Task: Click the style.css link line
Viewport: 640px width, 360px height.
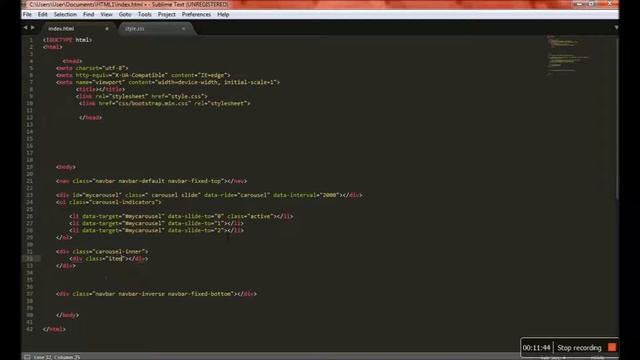Action: [142, 96]
